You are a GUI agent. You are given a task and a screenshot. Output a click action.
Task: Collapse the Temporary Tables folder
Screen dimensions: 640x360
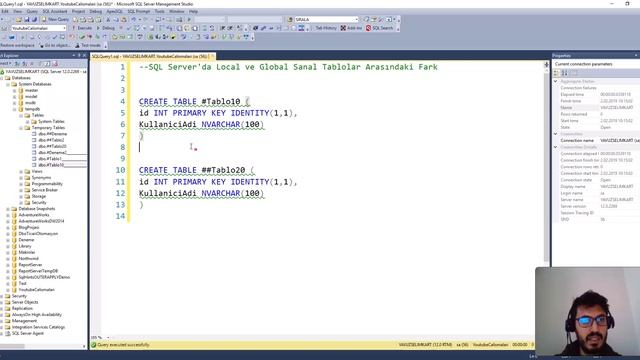21,128
